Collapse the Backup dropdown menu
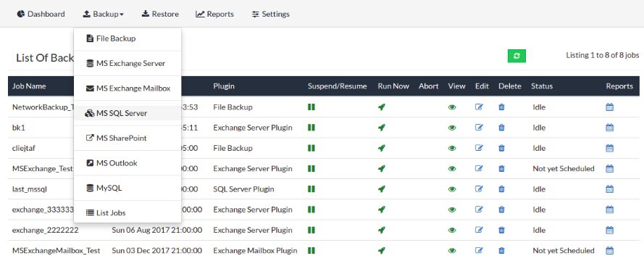Viewport: 644px width, 269px height. [103, 14]
